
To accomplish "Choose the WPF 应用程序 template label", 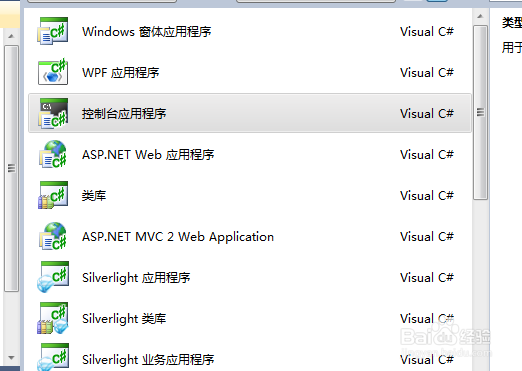I will [121, 73].
